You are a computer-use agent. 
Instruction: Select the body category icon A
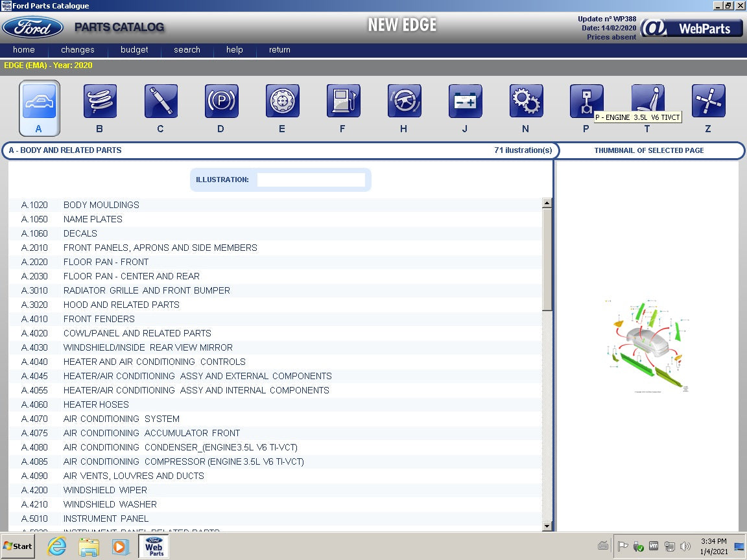click(x=40, y=102)
